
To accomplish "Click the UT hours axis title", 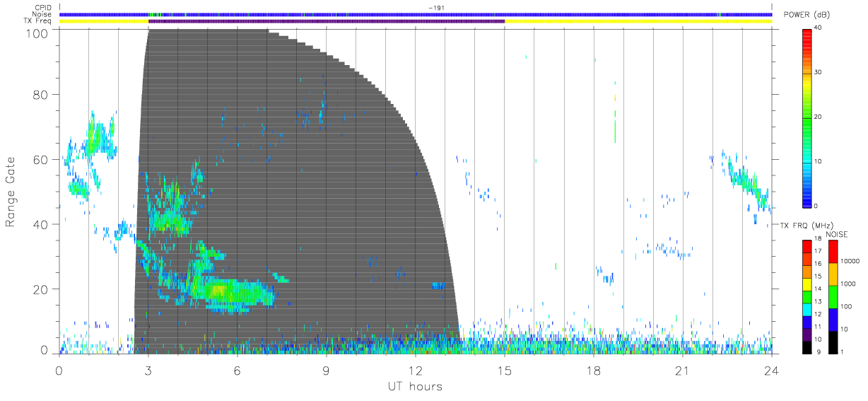I will [415, 386].
